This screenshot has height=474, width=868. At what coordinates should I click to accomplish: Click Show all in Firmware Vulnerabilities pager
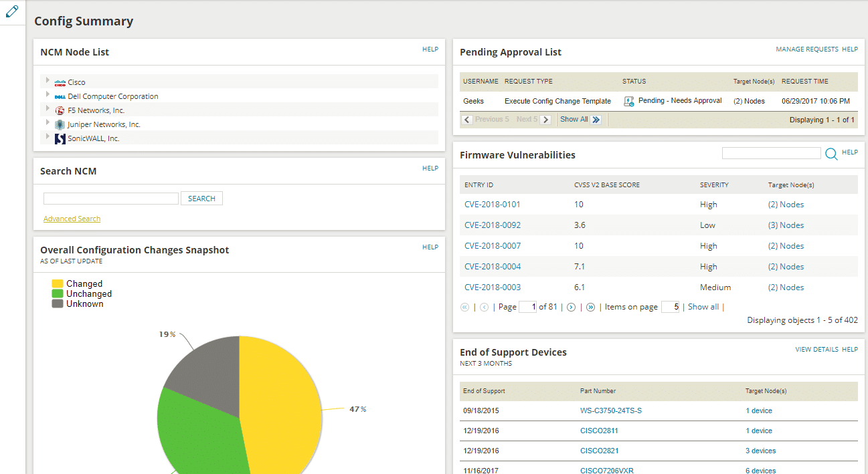(x=703, y=307)
